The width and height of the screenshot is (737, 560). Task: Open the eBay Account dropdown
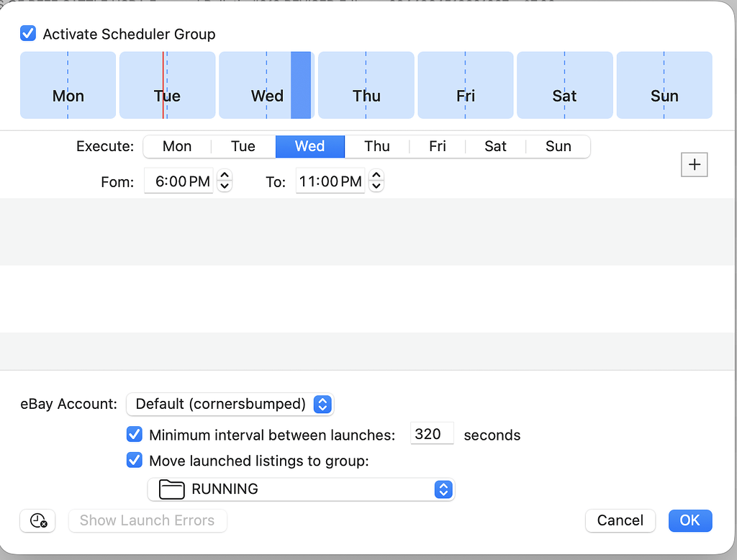pyautogui.click(x=230, y=404)
